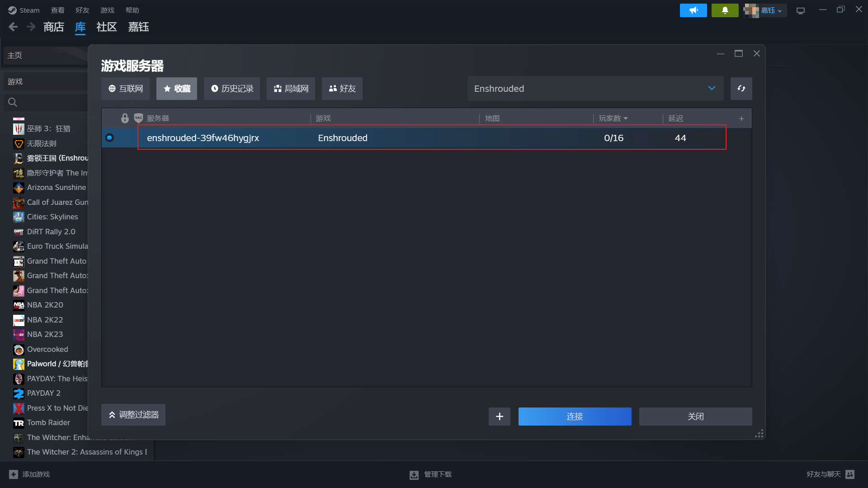
Task: Click the Tomb Raider game icon
Action: (19, 423)
